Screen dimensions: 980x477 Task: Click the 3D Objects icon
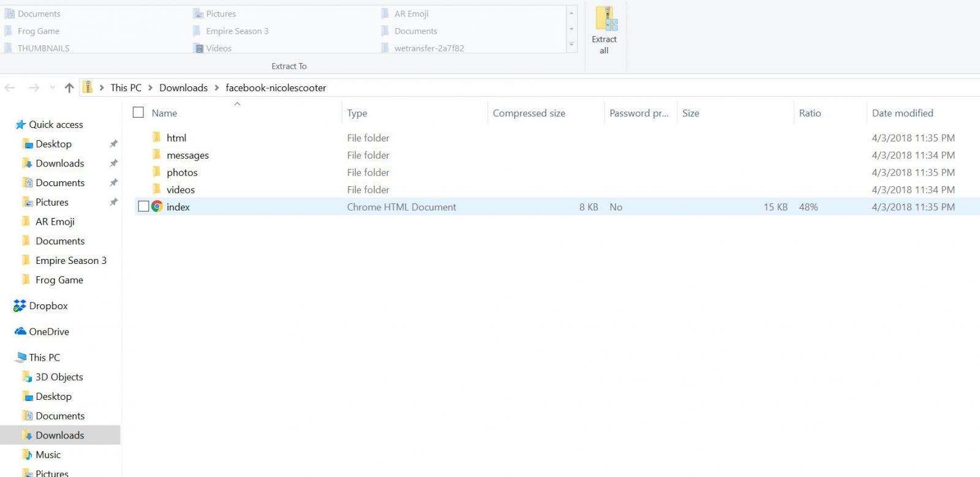(x=27, y=377)
